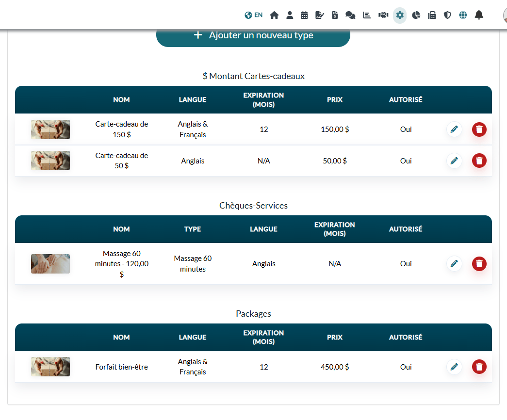The width and height of the screenshot is (507, 420).
Task: Open the chat messages icon
Action: pos(350,15)
